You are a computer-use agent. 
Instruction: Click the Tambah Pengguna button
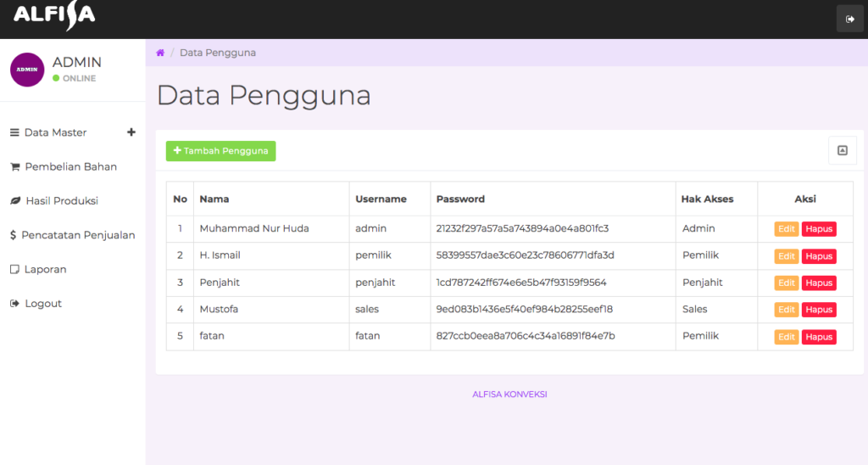point(220,151)
